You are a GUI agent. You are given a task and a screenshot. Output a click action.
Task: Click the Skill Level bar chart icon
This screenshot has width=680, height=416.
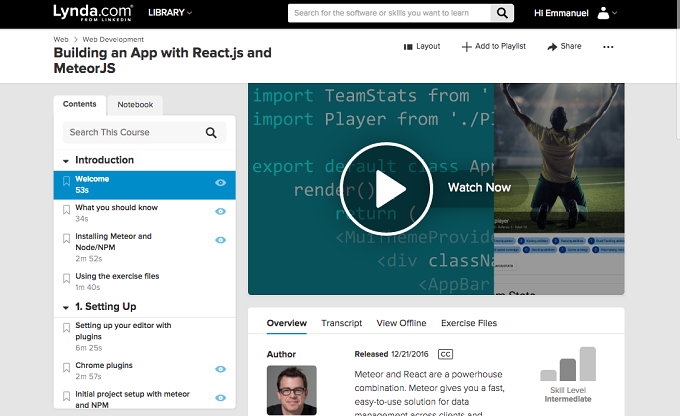tap(568, 364)
